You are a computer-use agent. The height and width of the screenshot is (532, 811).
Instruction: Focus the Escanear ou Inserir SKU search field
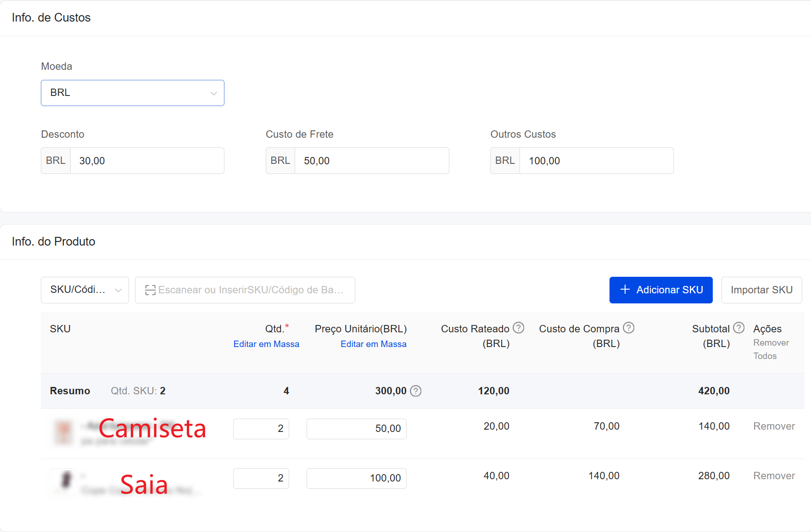245,290
